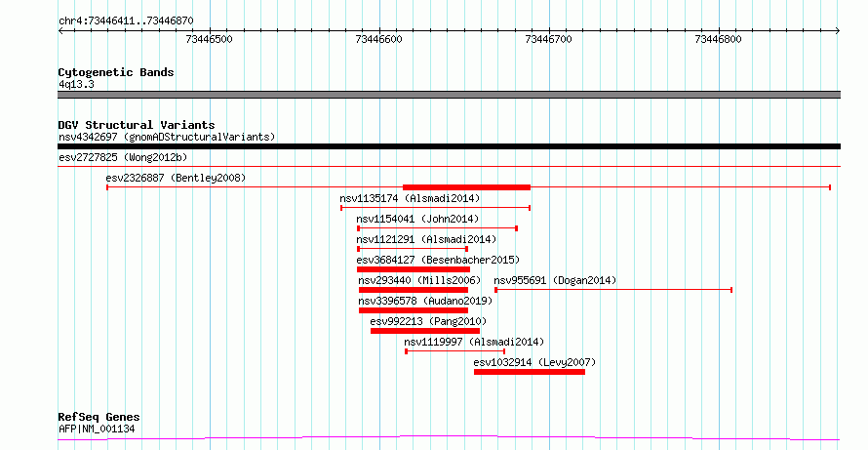Open nsv293440 (Mills2006) variant label
Viewport: 868px width, 450px height.
click(x=419, y=280)
